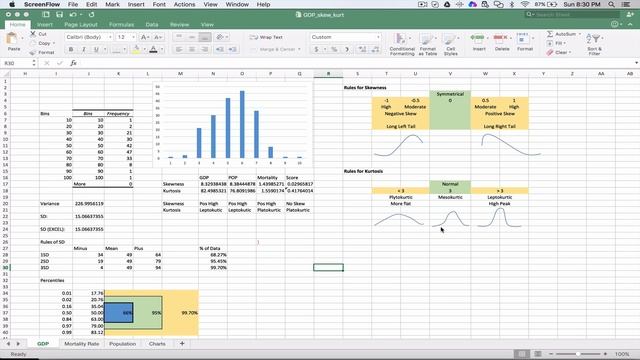
Task: Click the Save icon in title bar
Action: click(60, 15)
